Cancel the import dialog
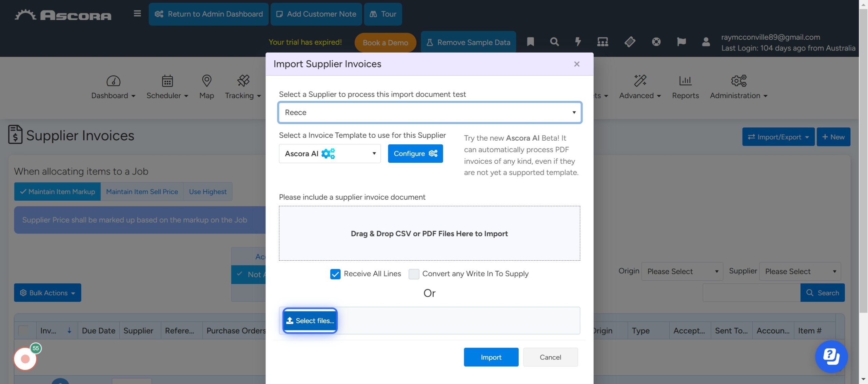 tap(550, 357)
